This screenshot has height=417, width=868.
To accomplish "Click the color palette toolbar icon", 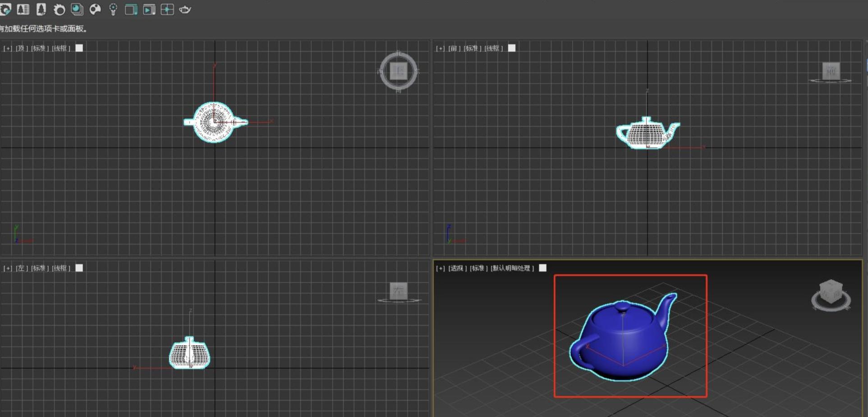I will point(95,9).
